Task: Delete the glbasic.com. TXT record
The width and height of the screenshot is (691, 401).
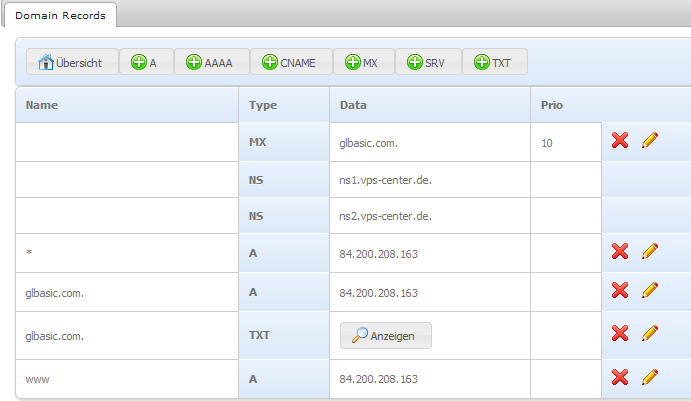Action: [x=620, y=334]
